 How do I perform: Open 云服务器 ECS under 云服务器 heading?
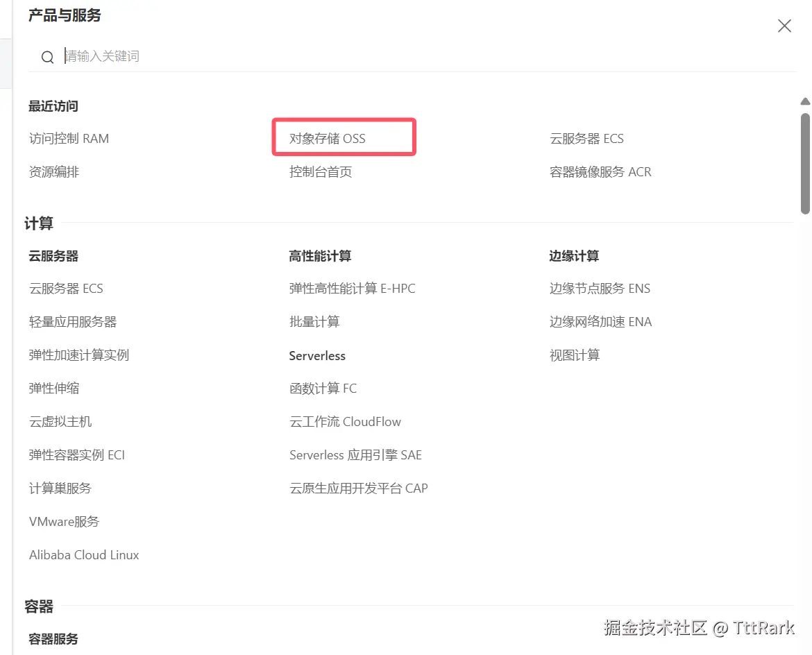coord(67,289)
